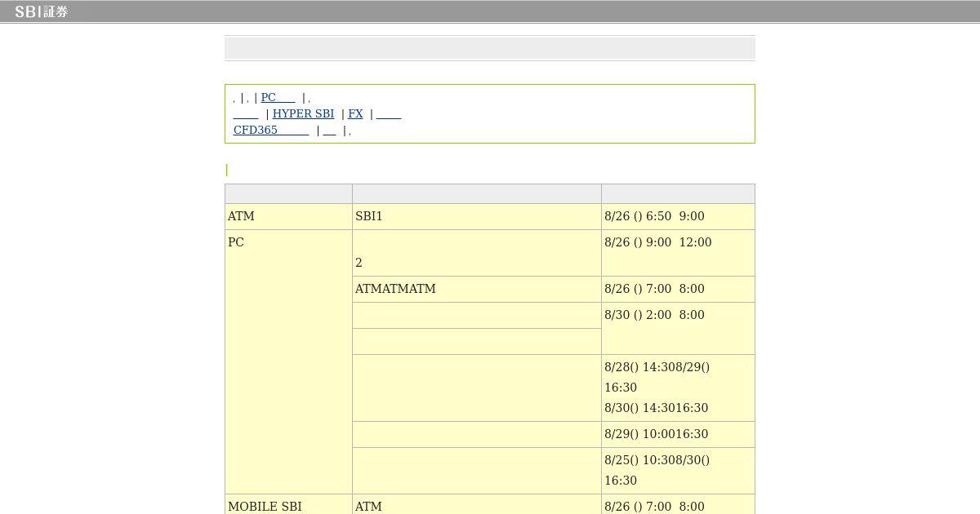
Task: Open the HYPER SBI link
Action: tap(303, 113)
